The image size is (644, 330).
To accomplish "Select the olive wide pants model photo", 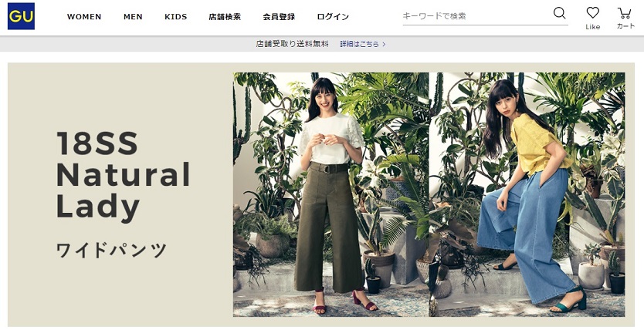I will tap(331, 194).
